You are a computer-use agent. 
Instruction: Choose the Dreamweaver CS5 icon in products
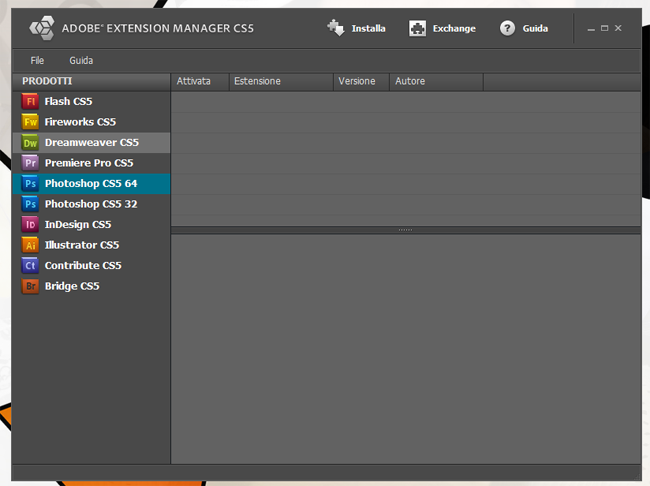(x=30, y=143)
